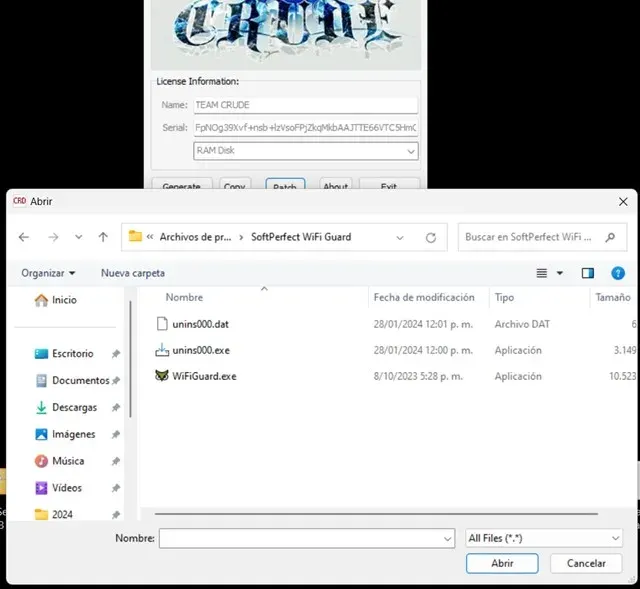Expand the Nombre filename combo dropdown
Viewport: 640px width, 589px height.
[x=447, y=539]
